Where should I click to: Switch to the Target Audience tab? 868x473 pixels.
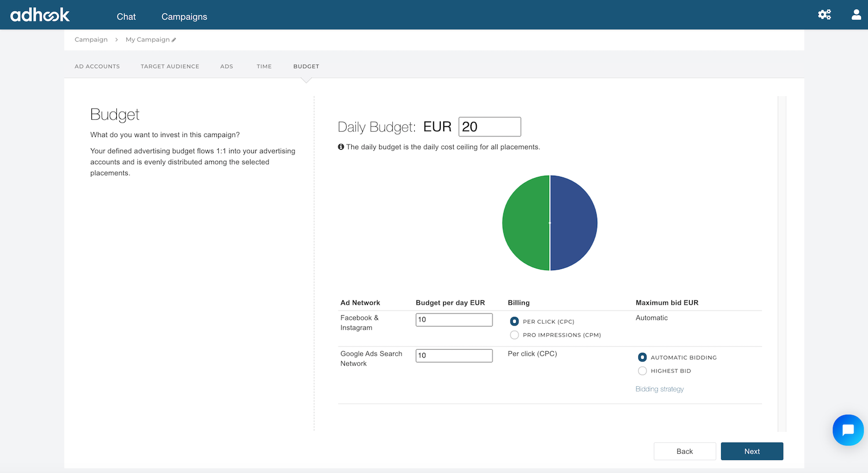pos(170,66)
